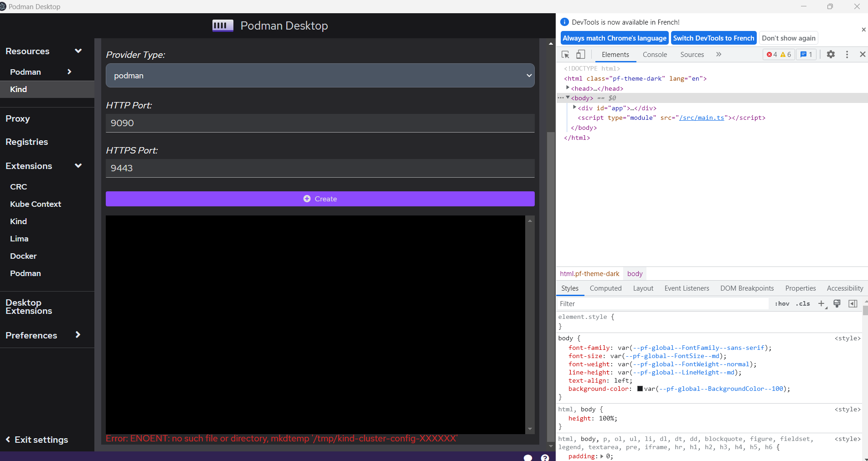Screen dimensions: 868x461
Task: Dismiss the DevTools language infobar
Action: [x=863, y=30]
